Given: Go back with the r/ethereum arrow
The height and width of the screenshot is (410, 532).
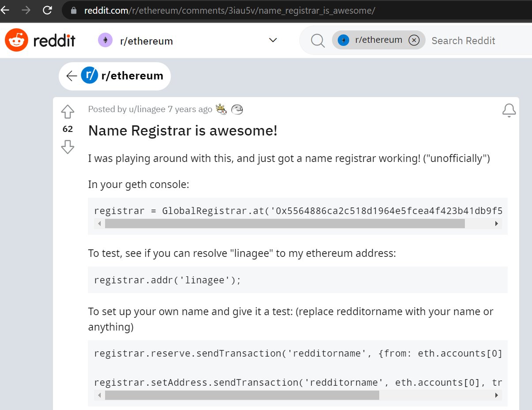Looking at the screenshot, I should point(72,76).
